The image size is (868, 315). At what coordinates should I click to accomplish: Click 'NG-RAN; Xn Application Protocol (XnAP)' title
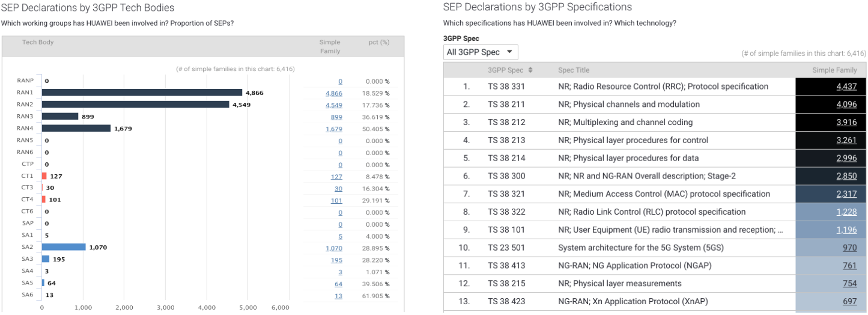point(634,302)
